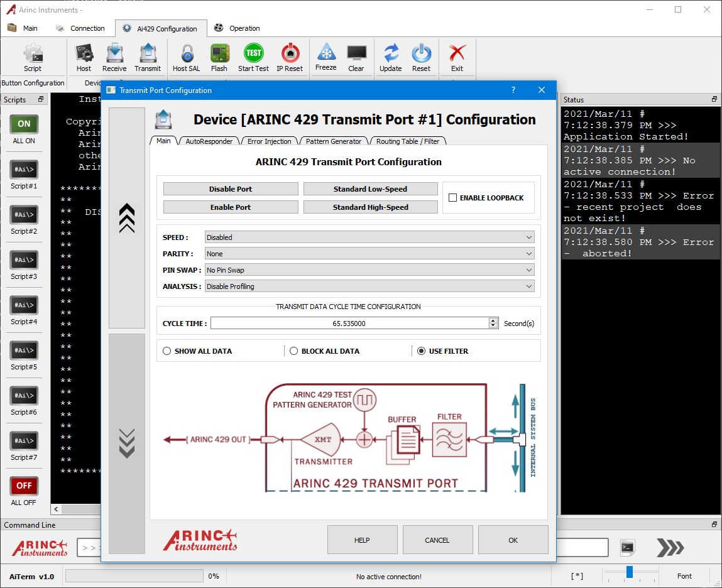The height and width of the screenshot is (588, 722).
Task: Cancel the port configuration dialog
Action: 437,539
